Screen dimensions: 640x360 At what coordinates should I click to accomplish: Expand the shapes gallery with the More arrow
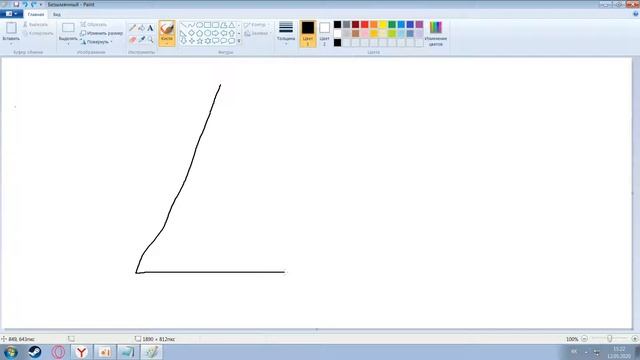point(239,41)
